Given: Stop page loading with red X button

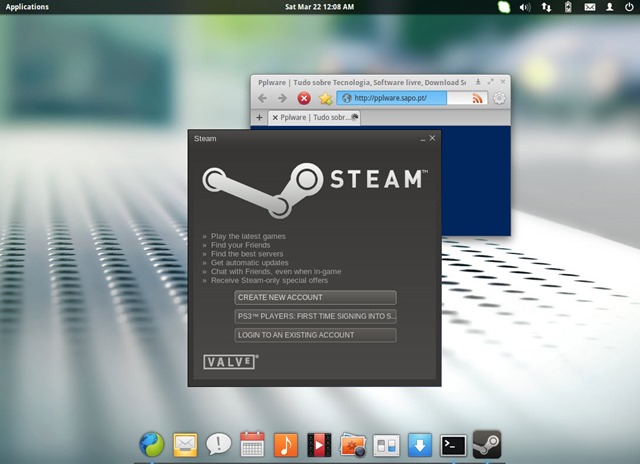Looking at the screenshot, I should [x=304, y=98].
